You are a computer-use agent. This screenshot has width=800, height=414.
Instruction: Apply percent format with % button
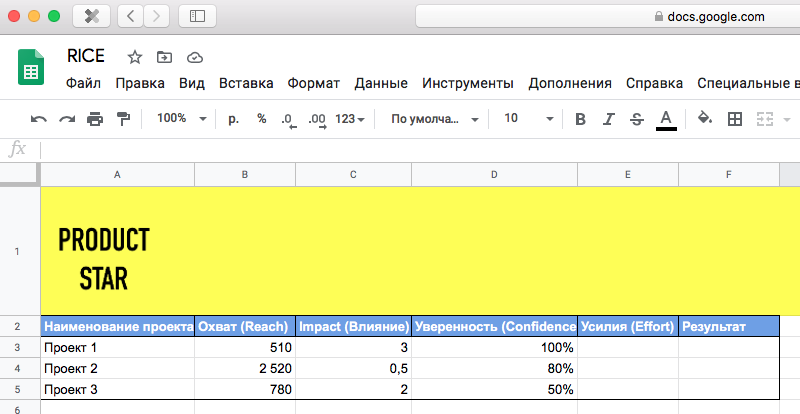[262, 118]
